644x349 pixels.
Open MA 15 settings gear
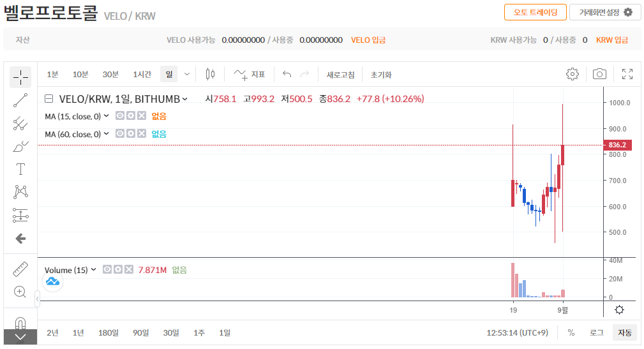[x=131, y=115]
